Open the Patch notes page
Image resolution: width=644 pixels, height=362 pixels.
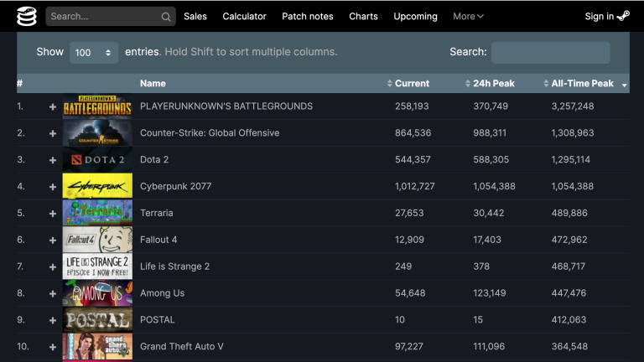pyautogui.click(x=307, y=16)
